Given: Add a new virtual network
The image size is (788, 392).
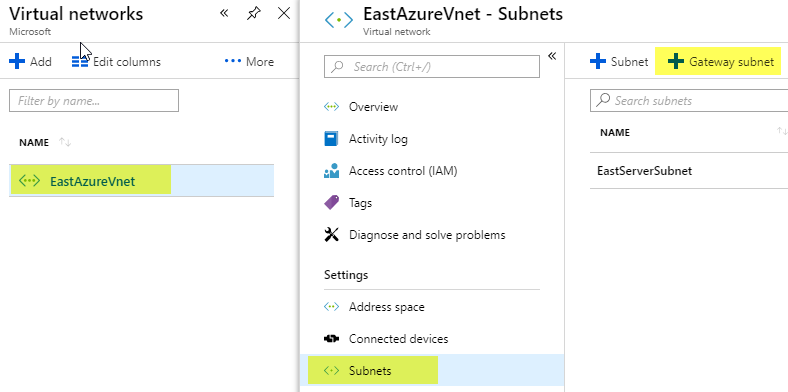Looking at the screenshot, I should tap(31, 62).
